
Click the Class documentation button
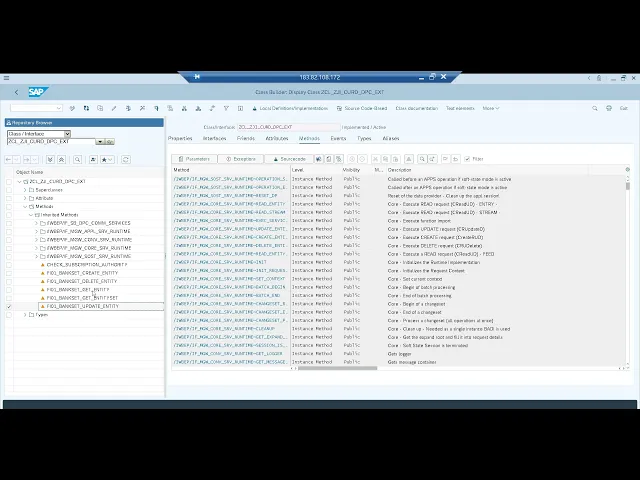416,109
